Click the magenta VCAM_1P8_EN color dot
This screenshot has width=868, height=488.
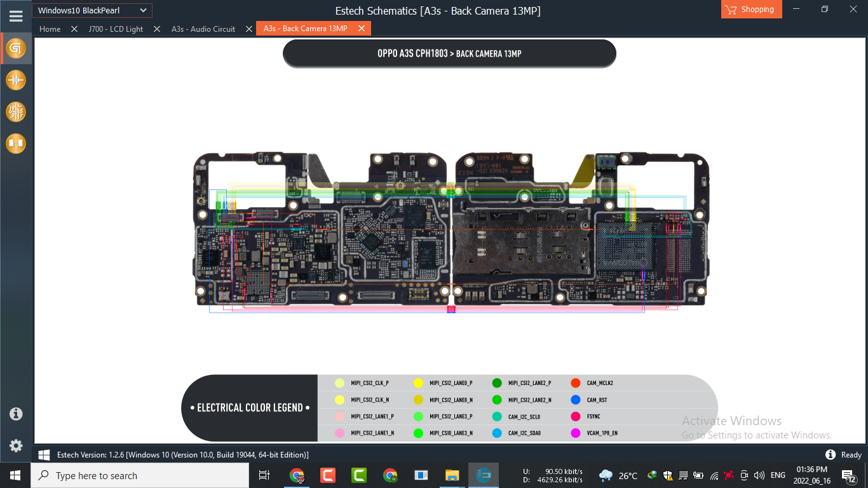pos(576,433)
